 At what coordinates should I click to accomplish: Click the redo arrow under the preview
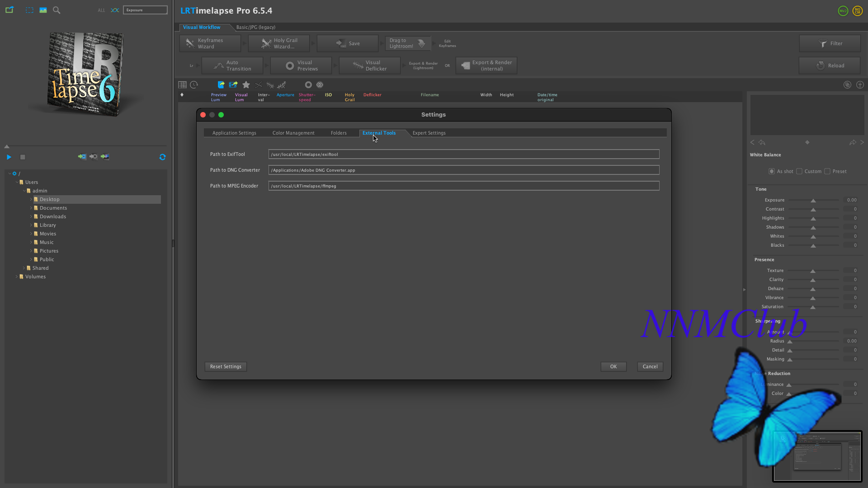853,142
